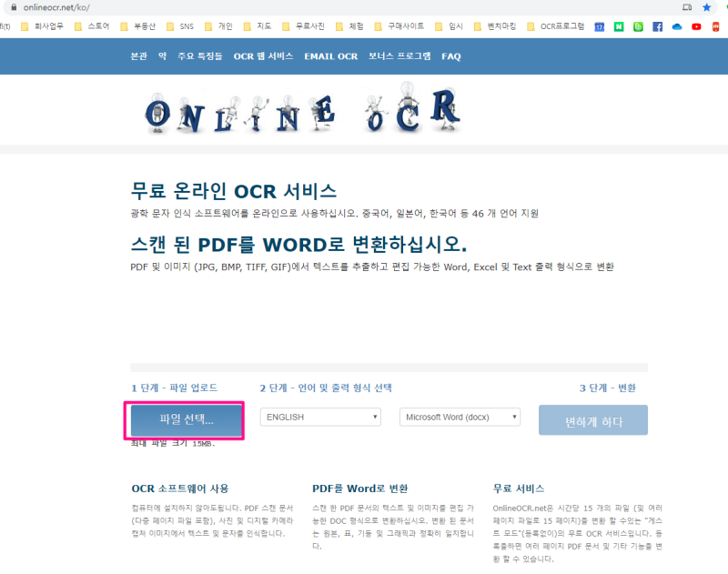The width and height of the screenshot is (728, 574).
Task: Click the 무료 온라인 OCR 서비스 heading
Action: (x=234, y=191)
